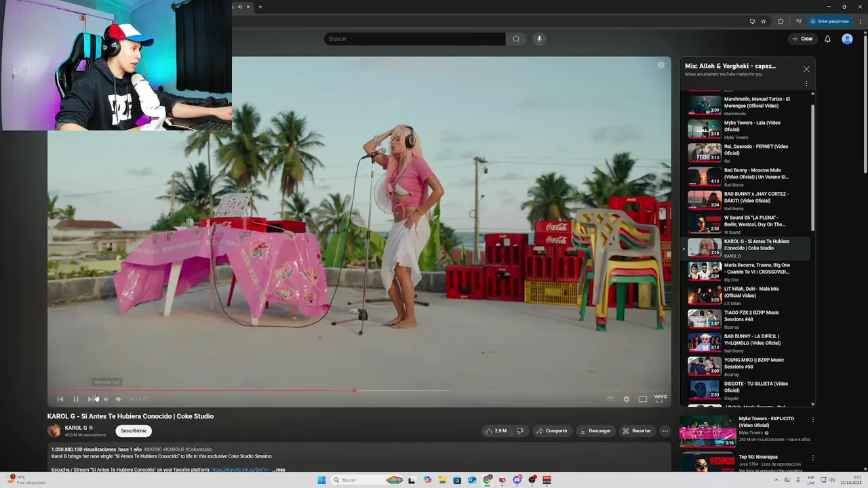Viewport: 868px width, 488px height.
Task: Click the Descargar download button
Action: point(595,430)
